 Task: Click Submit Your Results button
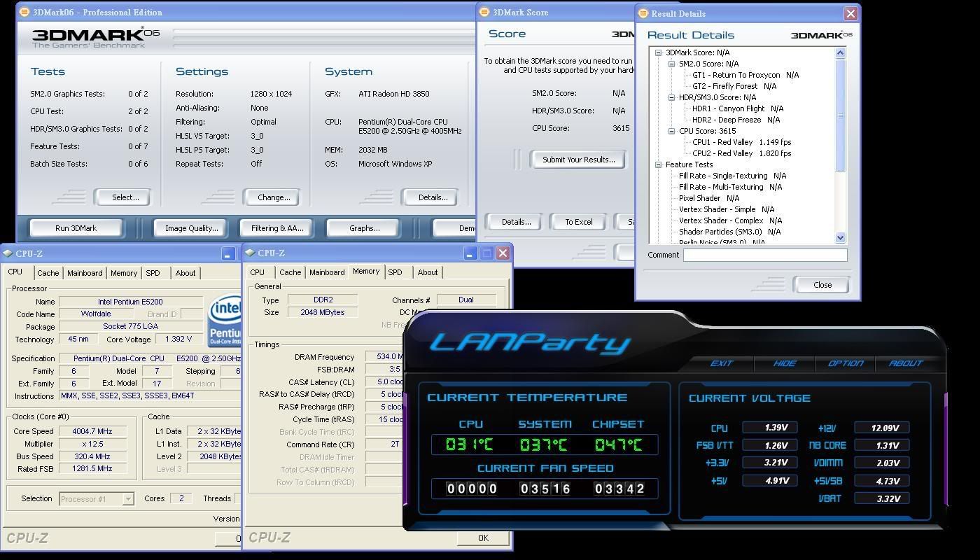click(x=578, y=160)
